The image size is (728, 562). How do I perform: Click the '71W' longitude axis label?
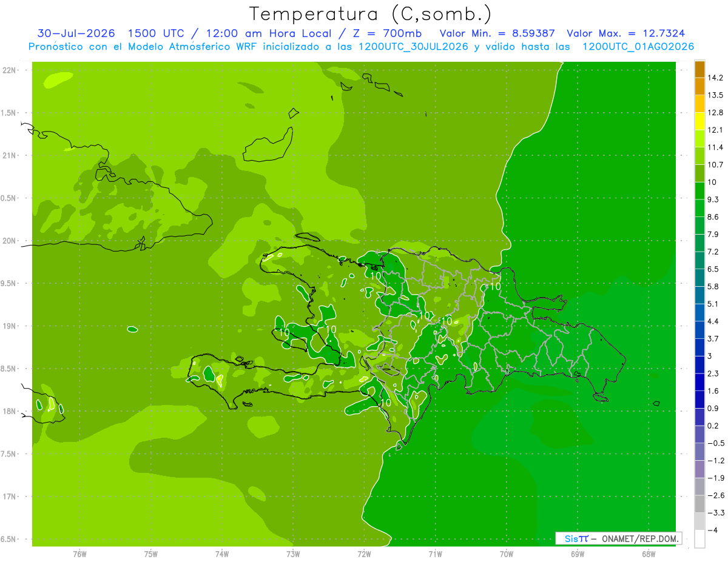(x=435, y=554)
